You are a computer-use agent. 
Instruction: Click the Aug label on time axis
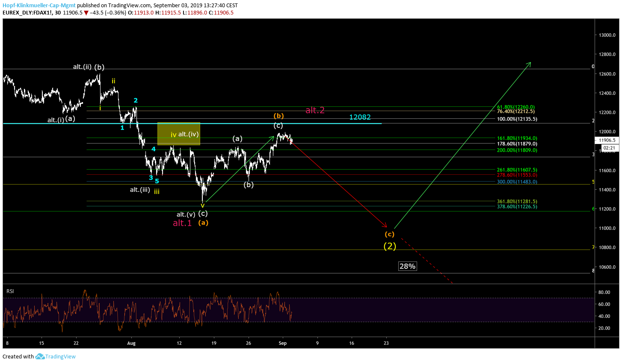[x=131, y=343]
